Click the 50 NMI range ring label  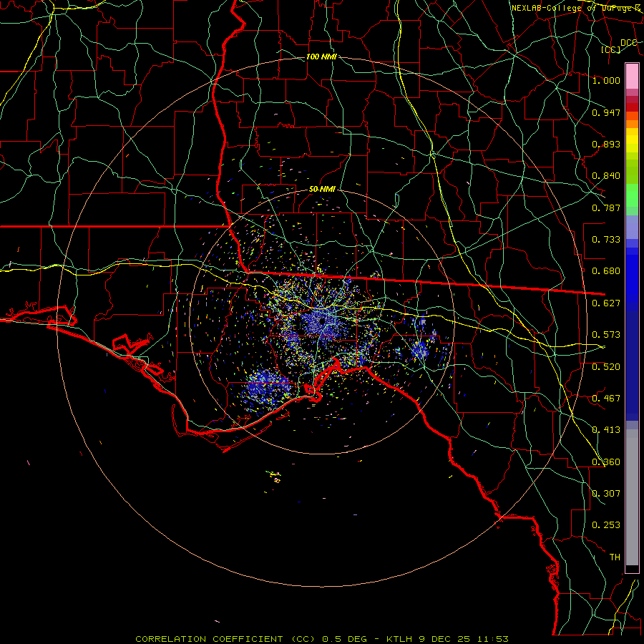click(322, 190)
